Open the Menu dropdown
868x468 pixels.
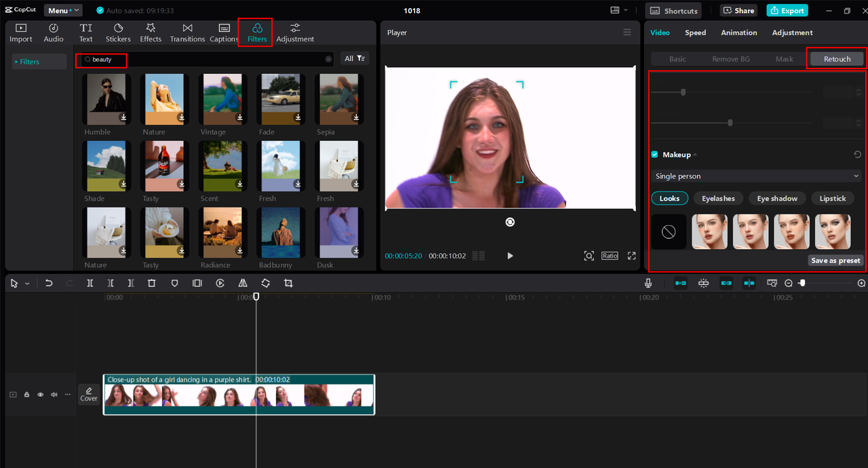point(63,10)
